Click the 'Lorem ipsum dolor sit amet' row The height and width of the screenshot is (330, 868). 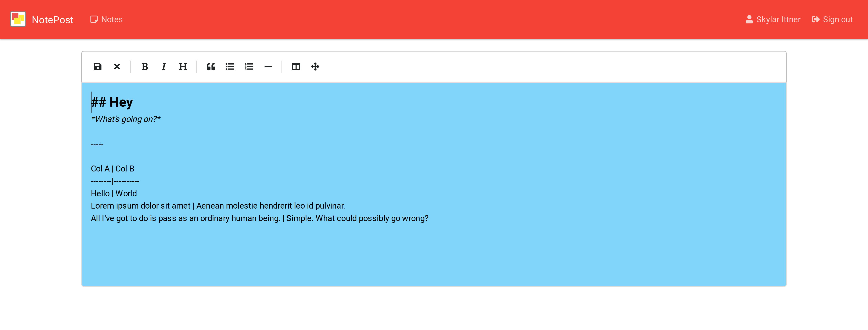tap(218, 206)
